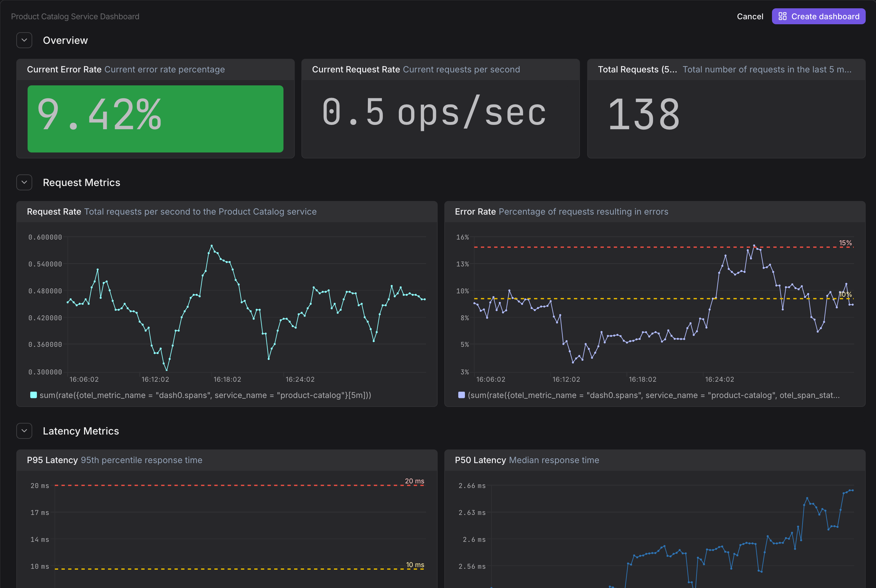
Task: Click the P95 Latency panel title
Action: 52,460
